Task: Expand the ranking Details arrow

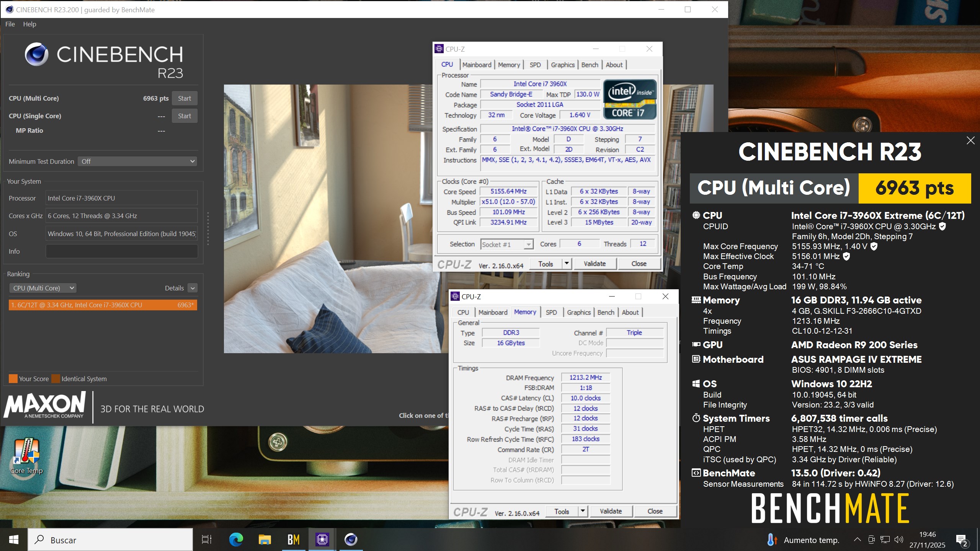Action: (193, 288)
